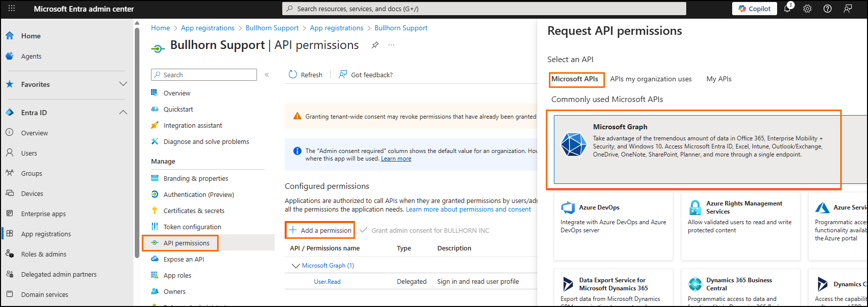The width and height of the screenshot is (868, 307).
Task: Open the settings gear icon
Action: click(807, 9)
